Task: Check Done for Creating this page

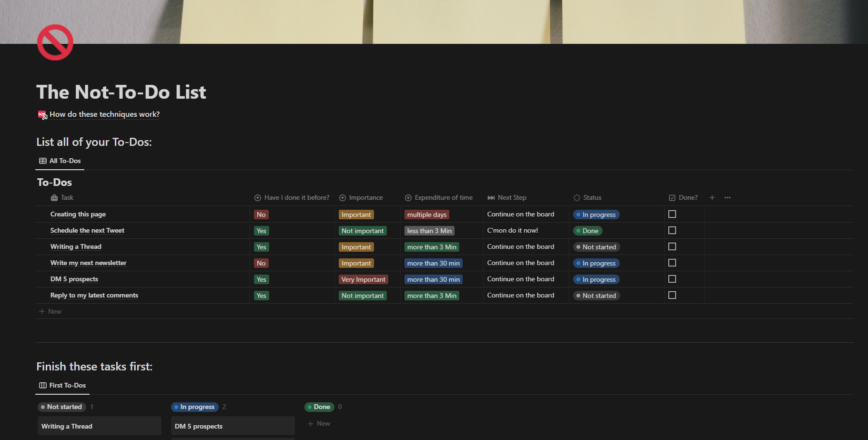Action: (672, 214)
